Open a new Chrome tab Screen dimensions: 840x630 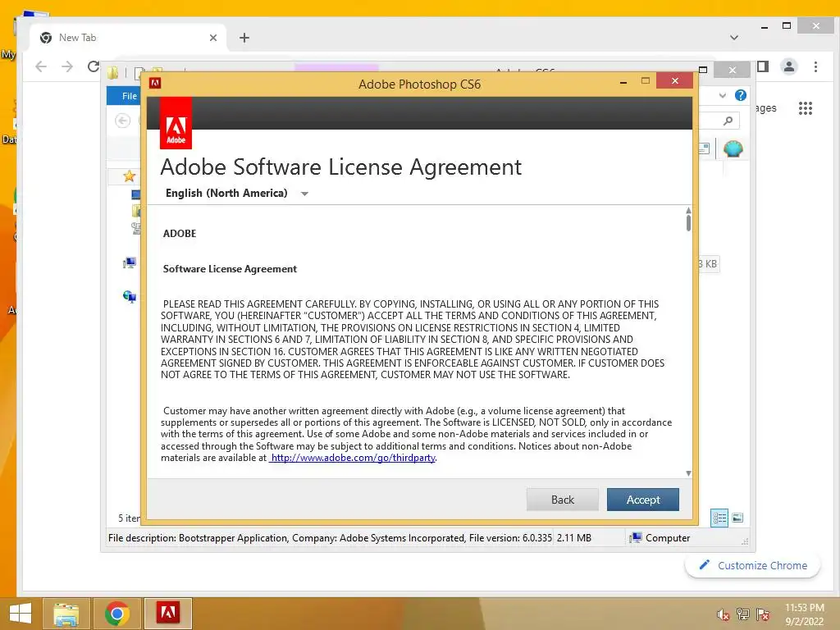point(244,38)
